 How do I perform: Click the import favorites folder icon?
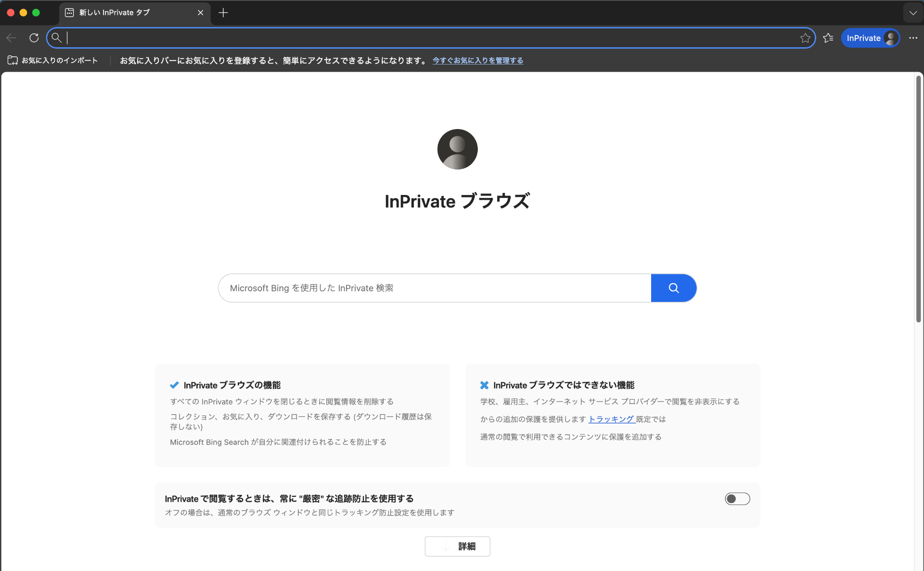[x=13, y=60]
